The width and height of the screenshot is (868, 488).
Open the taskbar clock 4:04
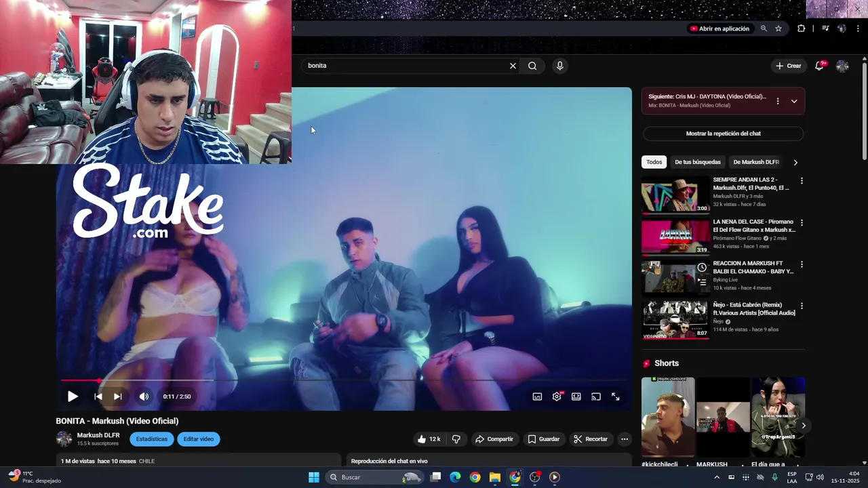[x=845, y=477]
